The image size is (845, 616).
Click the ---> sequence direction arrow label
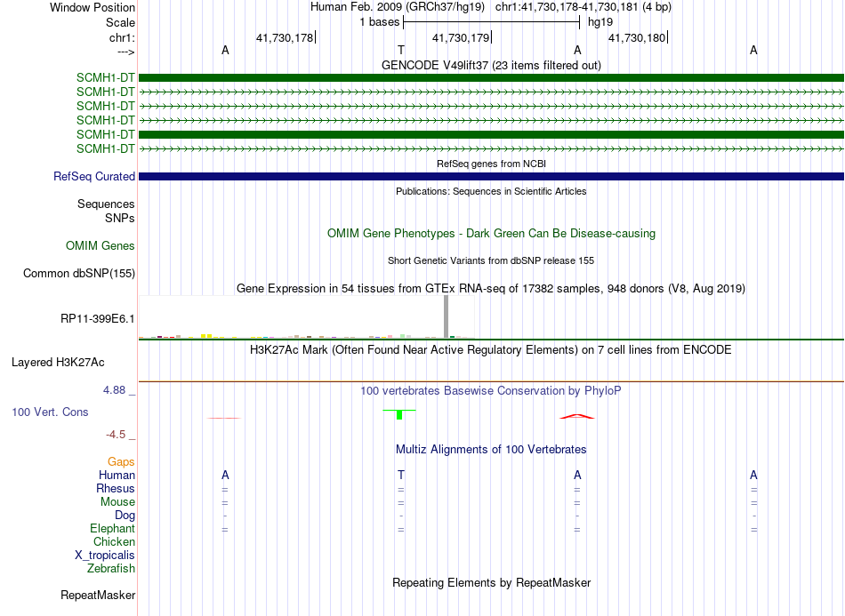[x=126, y=52]
